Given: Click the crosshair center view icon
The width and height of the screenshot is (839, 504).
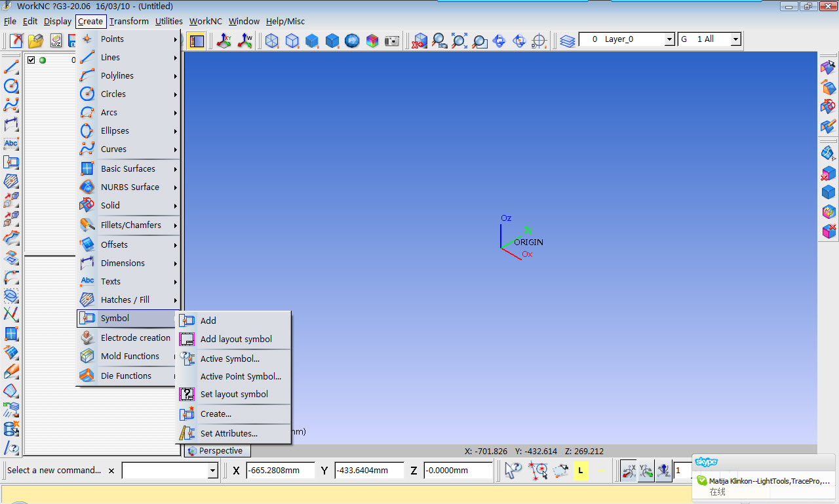Looking at the screenshot, I should pos(539,41).
